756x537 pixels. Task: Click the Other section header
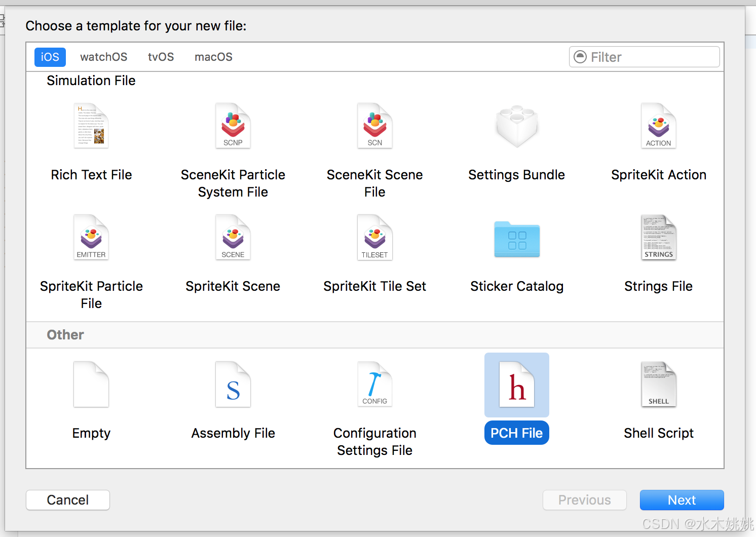point(65,335)
